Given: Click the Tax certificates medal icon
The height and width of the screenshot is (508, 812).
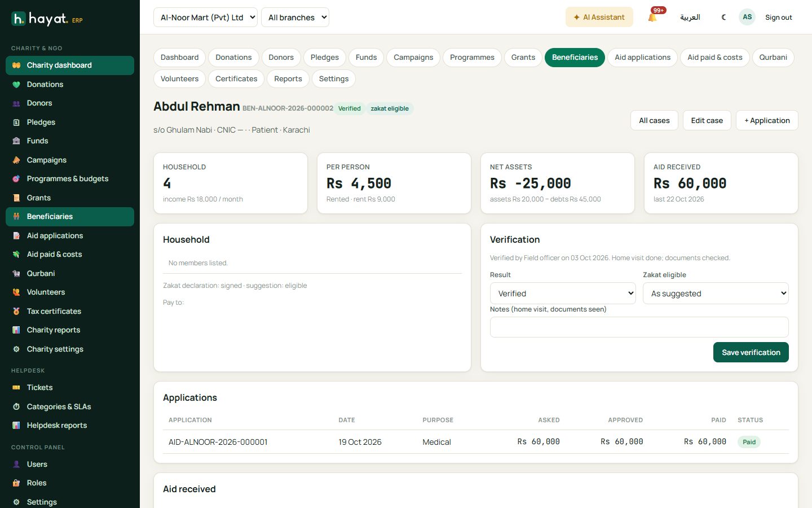Looking at the screenshot, I should [x=16, y=312].
